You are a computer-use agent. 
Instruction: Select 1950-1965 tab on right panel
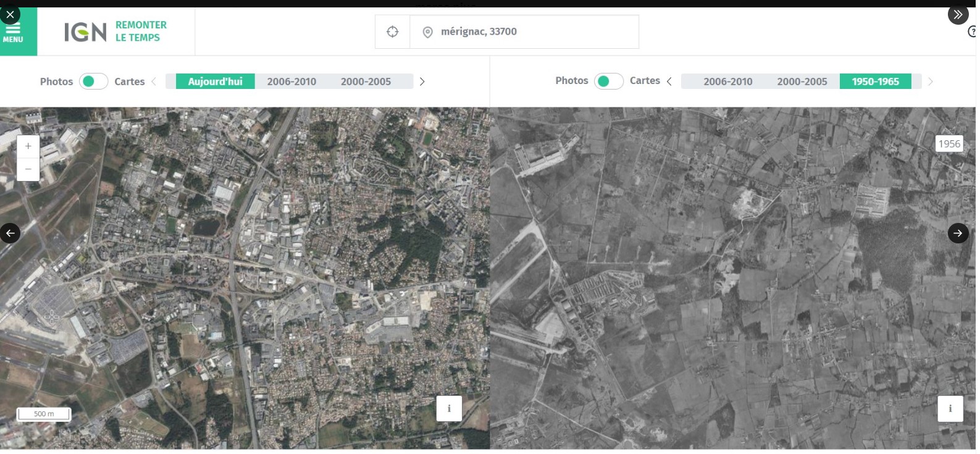[875, 82]
